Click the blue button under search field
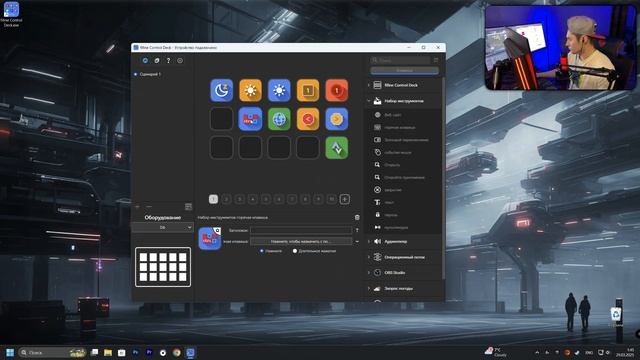The width and height of the screenshot is (640, 360). 404,70
